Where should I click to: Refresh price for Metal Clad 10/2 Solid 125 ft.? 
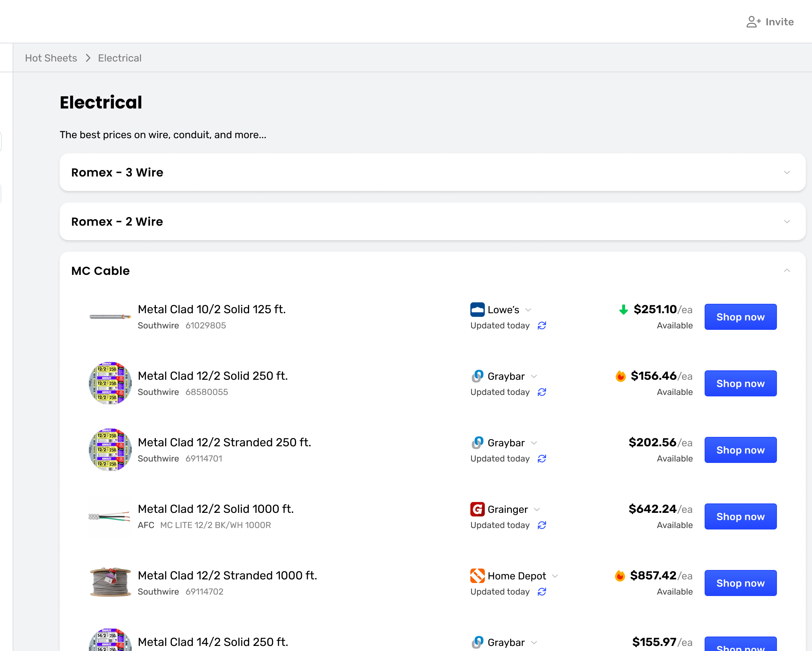[x=542, y=325]
